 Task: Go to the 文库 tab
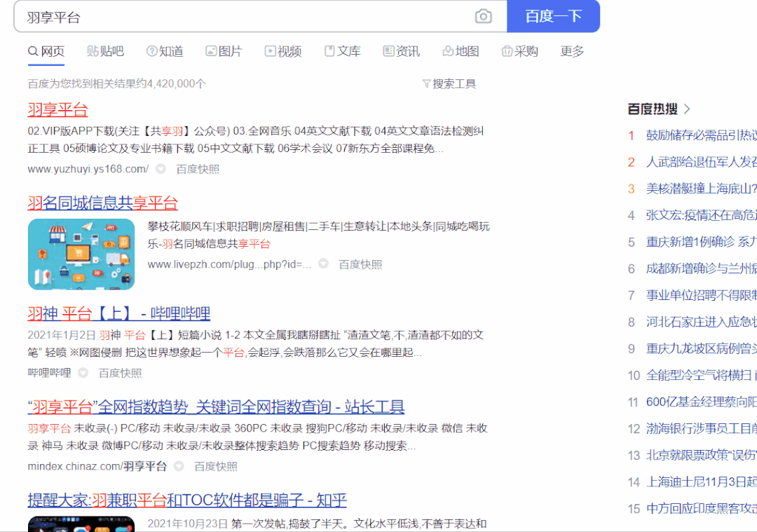(342, 51)
